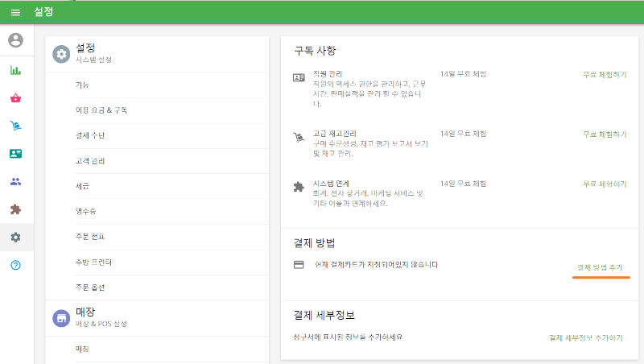Start free trial for 직원 관리
Image resolution: width=644 pixels, height=364 pixels.
click(x=604, y=74)
